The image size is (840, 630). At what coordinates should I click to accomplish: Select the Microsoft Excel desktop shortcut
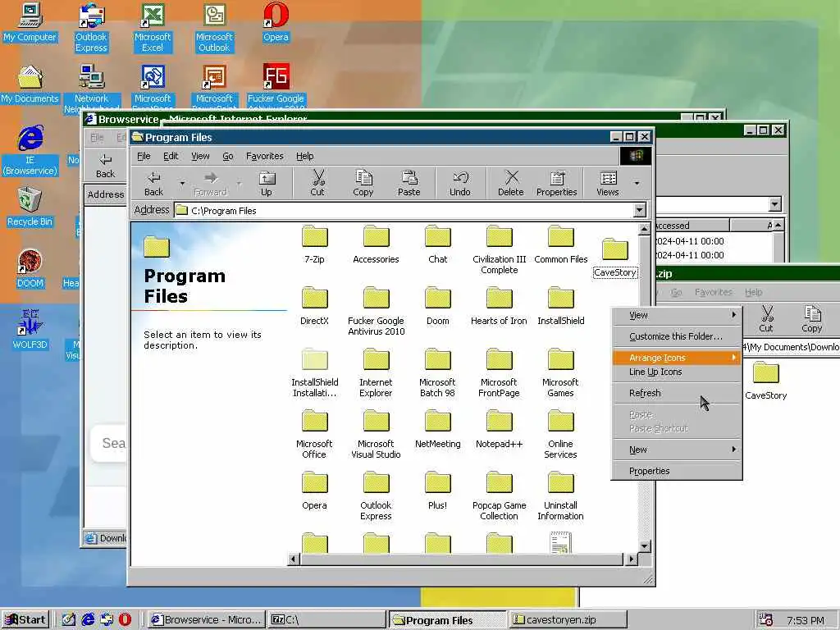(x=153, y=28)
